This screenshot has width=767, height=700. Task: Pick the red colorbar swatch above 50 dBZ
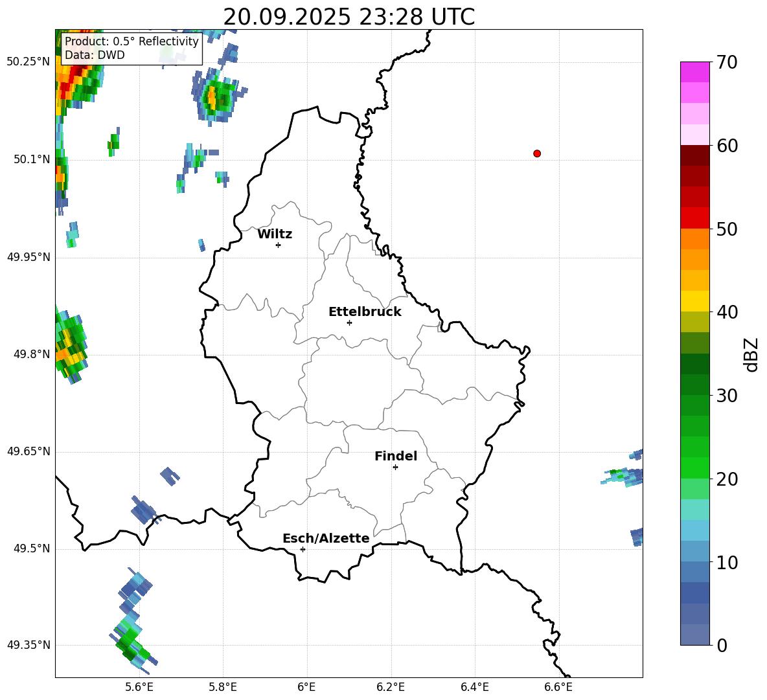pyautogui.click(x=694, y=218)
